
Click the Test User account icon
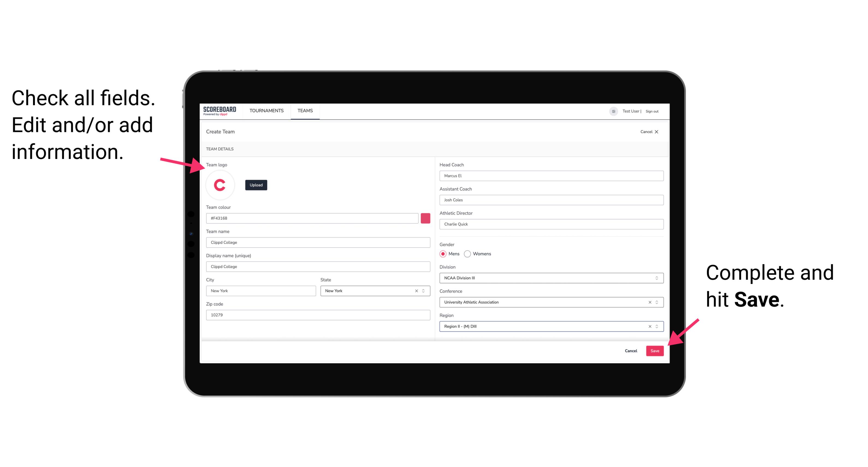click(612, 111)
